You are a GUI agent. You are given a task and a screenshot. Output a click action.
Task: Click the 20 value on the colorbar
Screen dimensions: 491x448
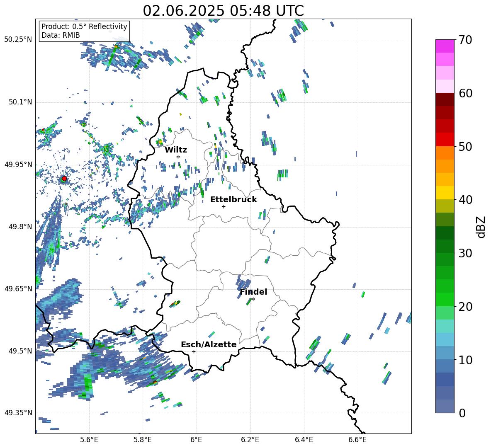pyautogui.click(x=465, y=306)
